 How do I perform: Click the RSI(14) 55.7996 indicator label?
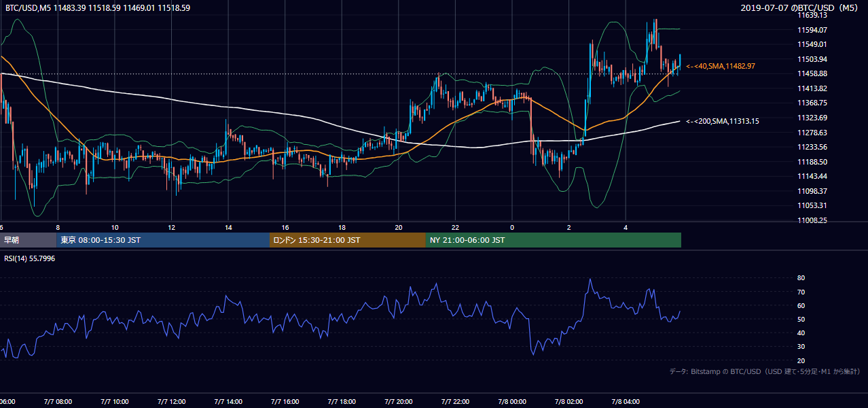click(x=30, y=259)
